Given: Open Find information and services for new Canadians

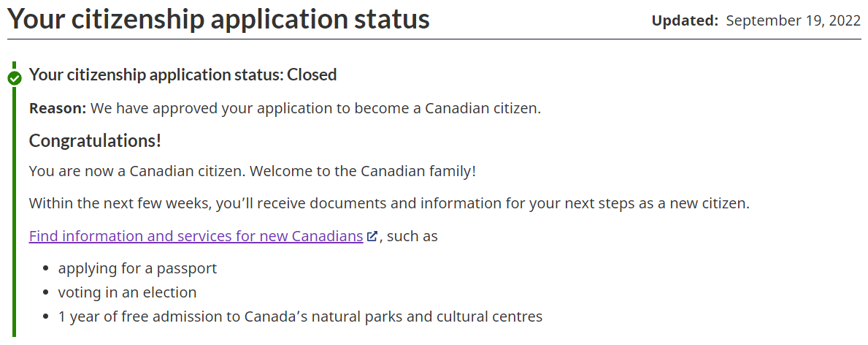Looking at the screenshot, I should point(196,237).
